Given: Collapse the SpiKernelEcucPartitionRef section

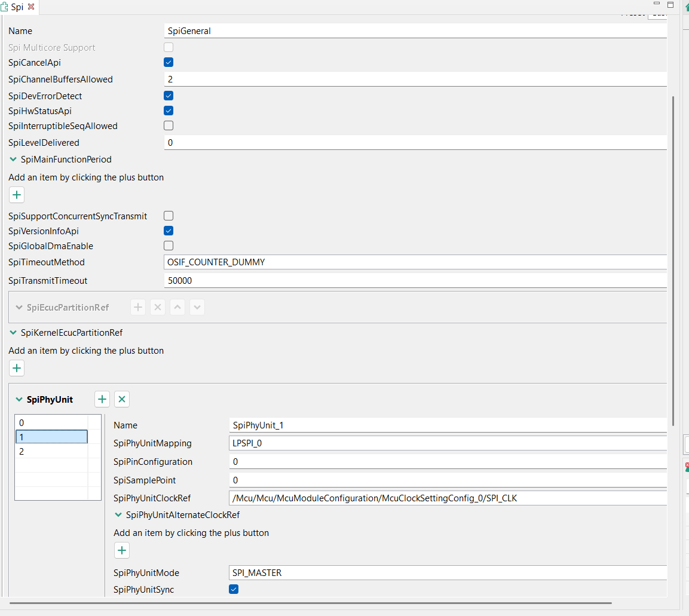Looking at the screenshot, I should coord(13,333).
